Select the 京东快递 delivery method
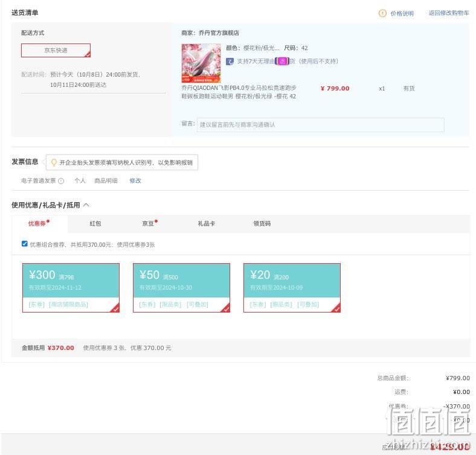 (56, 50)
